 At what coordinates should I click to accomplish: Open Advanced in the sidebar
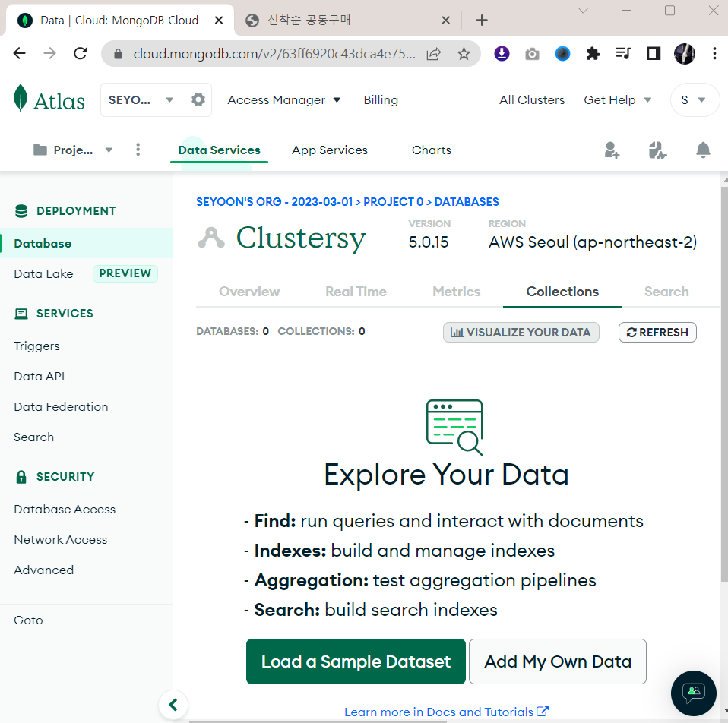(x=43, y=570)
